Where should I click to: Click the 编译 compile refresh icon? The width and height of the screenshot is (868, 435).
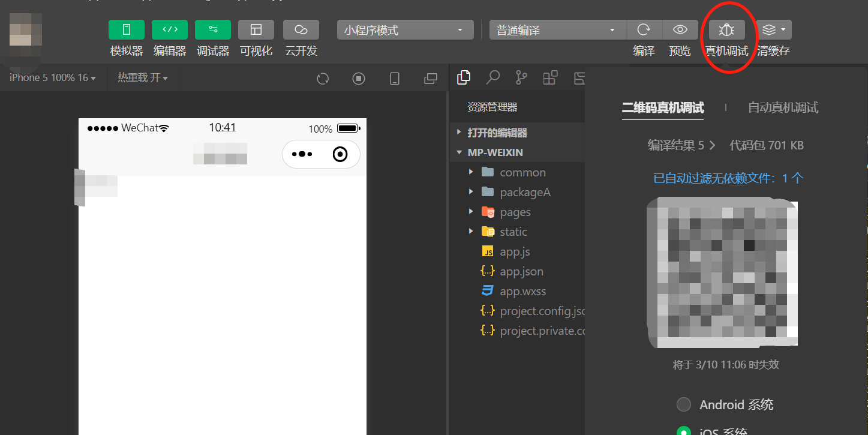644,29
